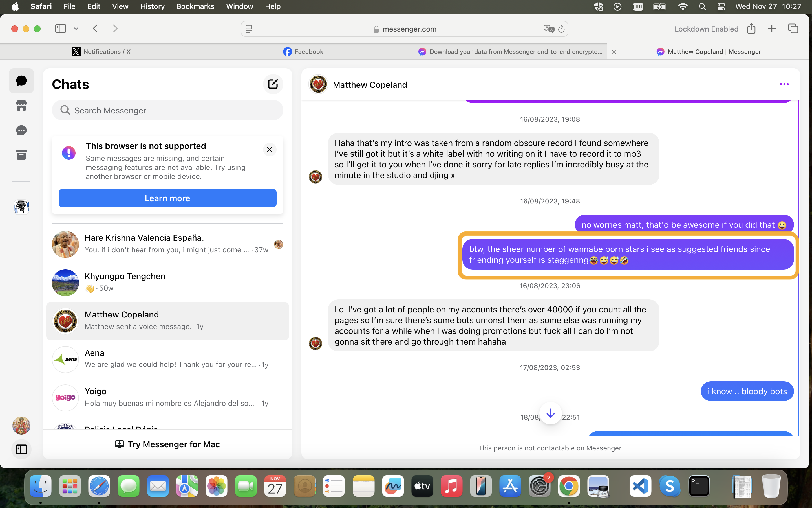Focus the Search Messenger field

click(167, 110)
